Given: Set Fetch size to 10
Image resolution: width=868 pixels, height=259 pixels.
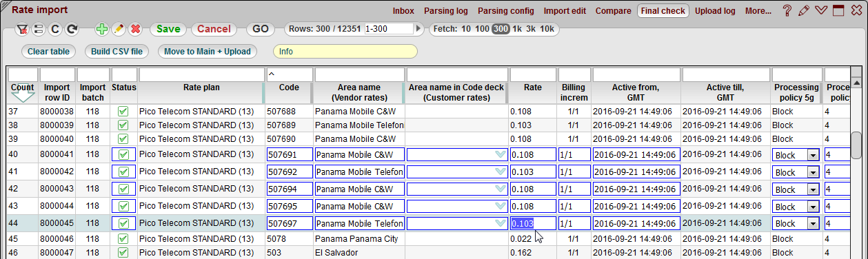Looking at the screenshot, I should pyautogui.click(x=466, y=29).
